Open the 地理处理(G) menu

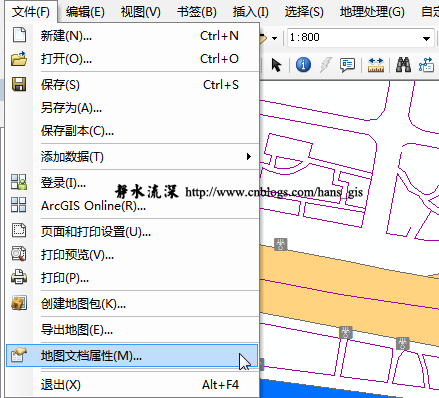tap(372, 12)
